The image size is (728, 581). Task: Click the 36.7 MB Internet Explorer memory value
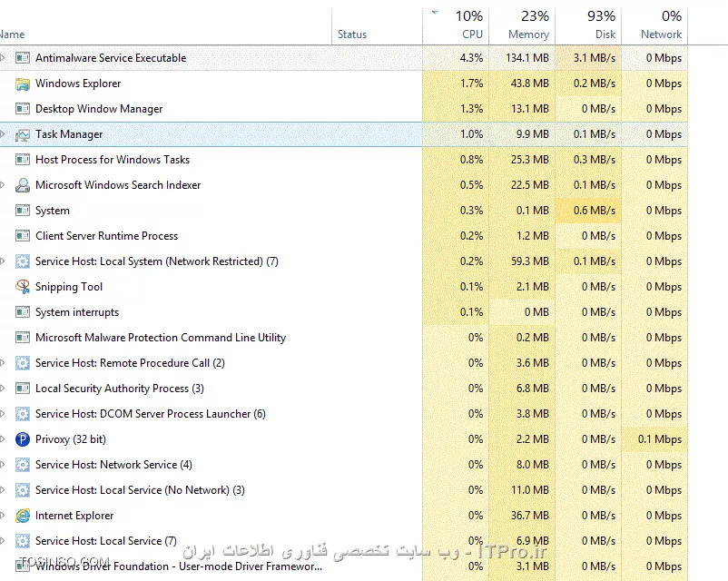click(530, 516)
